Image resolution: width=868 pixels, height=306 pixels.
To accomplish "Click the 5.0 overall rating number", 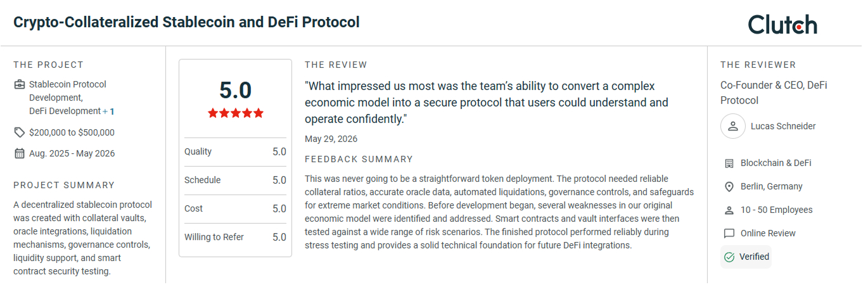I will click(x=236, y=90).
